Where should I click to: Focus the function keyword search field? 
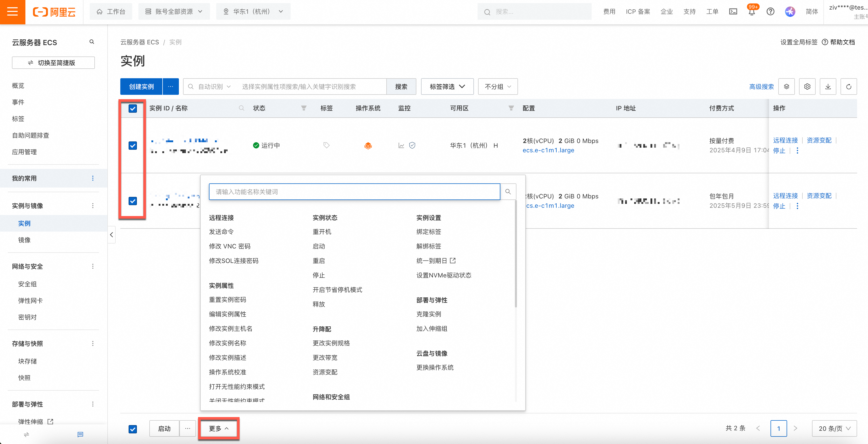coord(354,191)
